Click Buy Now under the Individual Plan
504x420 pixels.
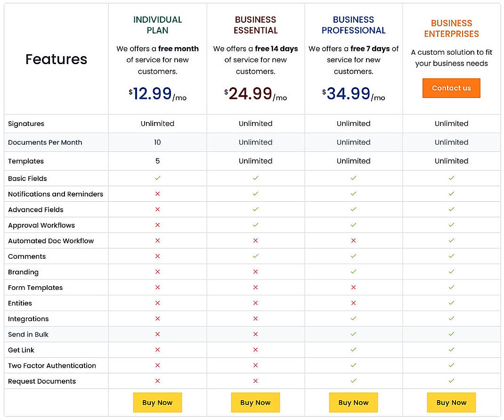pyautogui.click(x=157, y=402)
